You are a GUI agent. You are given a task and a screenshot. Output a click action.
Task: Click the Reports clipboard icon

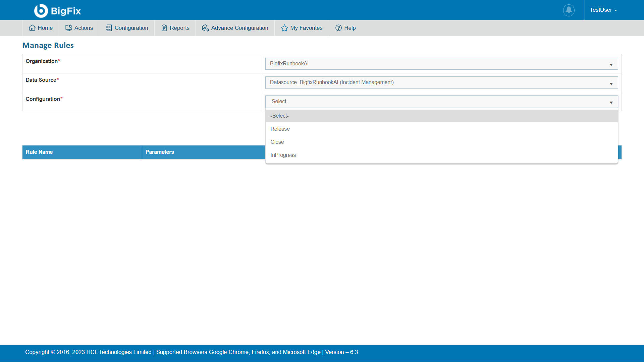point(164,28)
